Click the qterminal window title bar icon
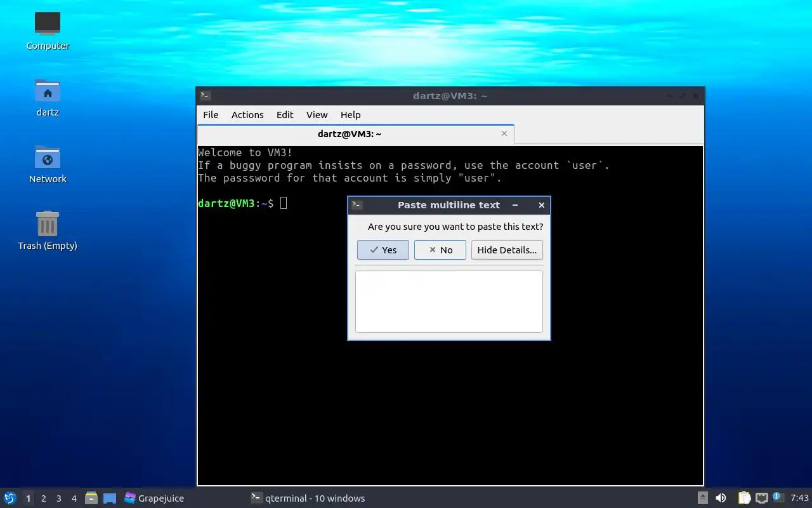Image resolution: width=812 pixels, height=508 pixels. pos(205,96)
